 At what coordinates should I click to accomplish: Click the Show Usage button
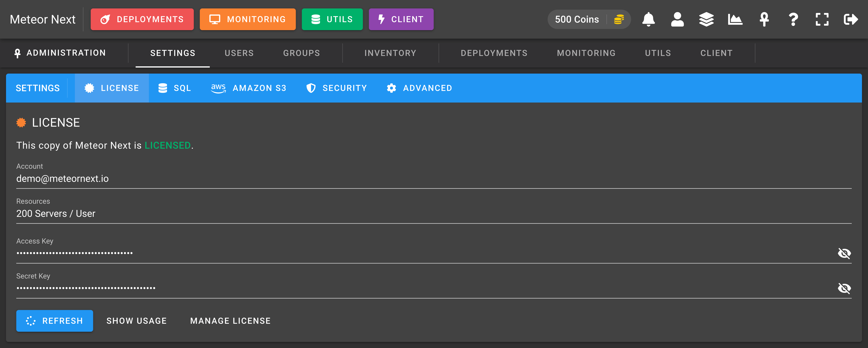[137, 321]
